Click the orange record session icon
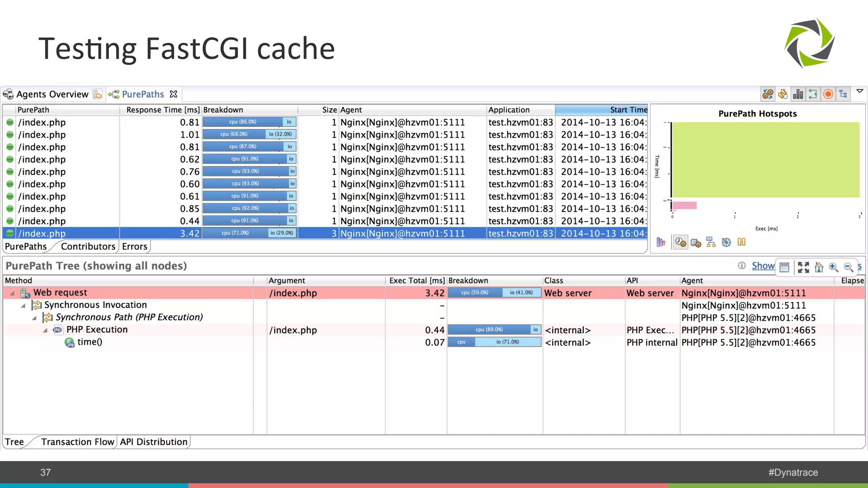The image size is (868, 488). point(828,94)
